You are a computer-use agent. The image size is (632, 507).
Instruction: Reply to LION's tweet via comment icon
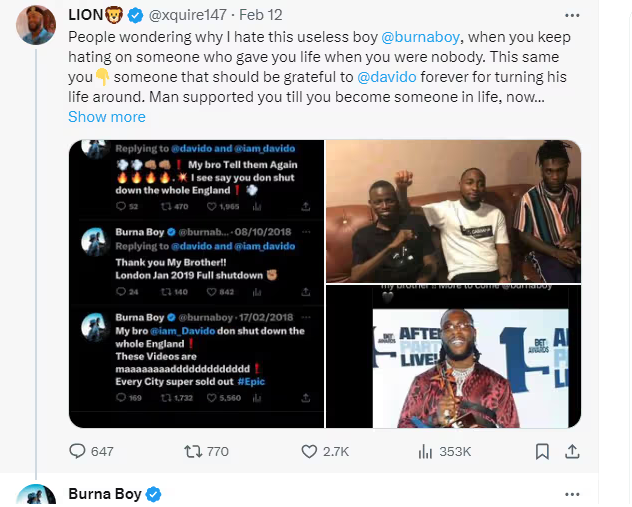pyautogui.click(x=77, y=451)
